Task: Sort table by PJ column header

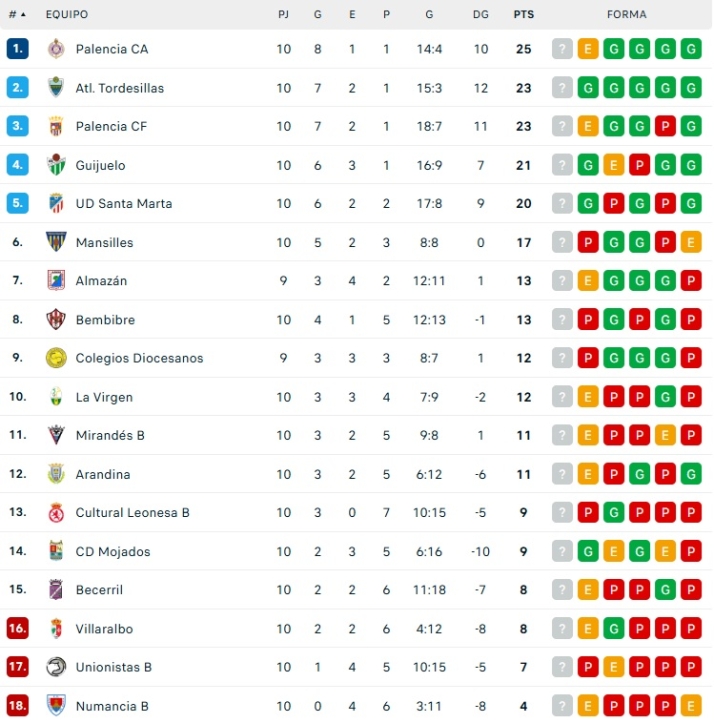Action: pyautogui.click(x=284, y=15)
